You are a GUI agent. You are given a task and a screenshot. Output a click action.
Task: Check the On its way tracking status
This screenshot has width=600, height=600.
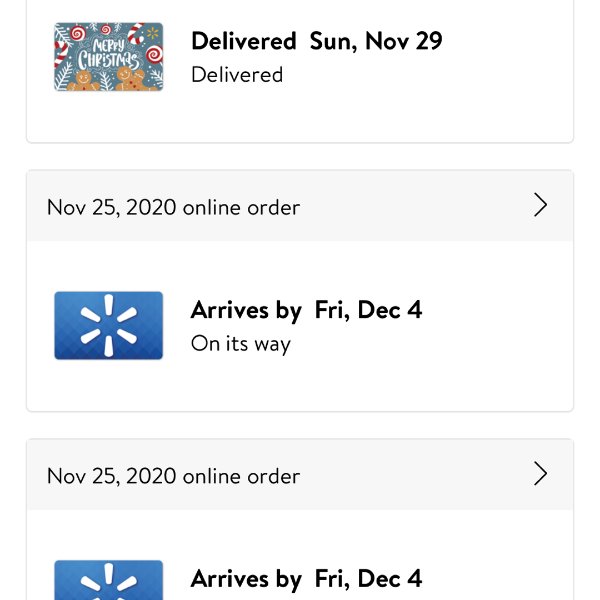click(241, 344)
